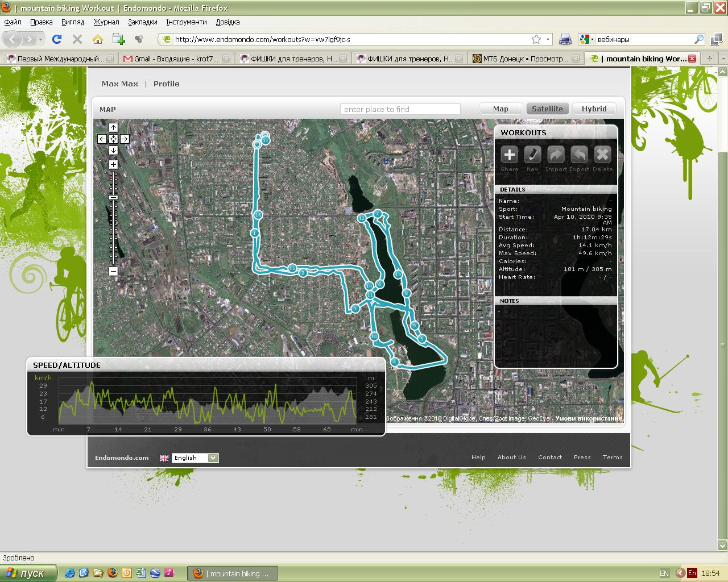This screenshot has width=728, height=582.
Task: Expand the URL bar history dropdown arrow
Action: [x=548, y=39]
